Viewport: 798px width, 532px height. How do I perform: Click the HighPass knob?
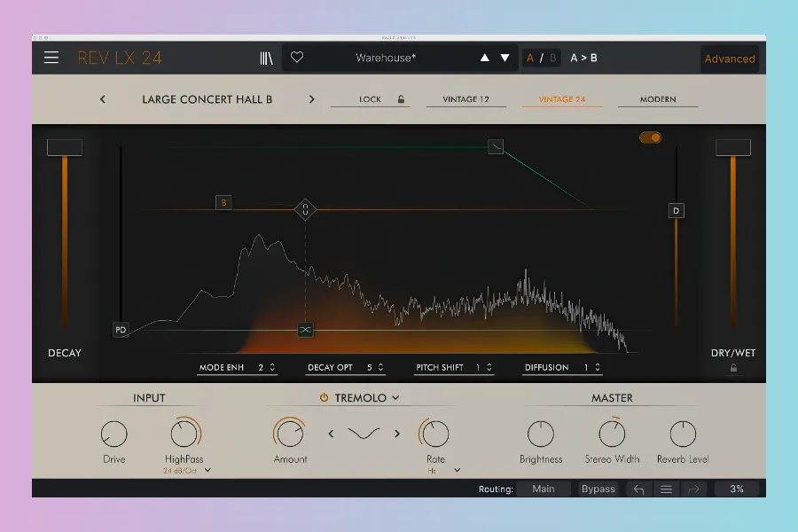coord(184,434)
